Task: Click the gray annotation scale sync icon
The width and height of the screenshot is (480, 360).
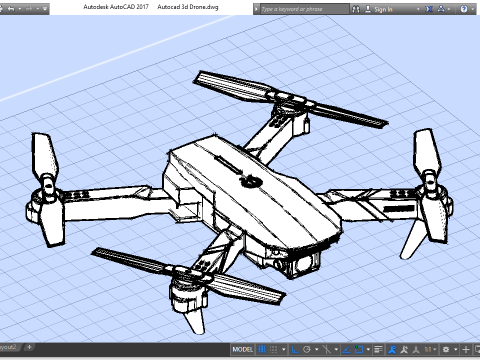Action: pos(416,349)
